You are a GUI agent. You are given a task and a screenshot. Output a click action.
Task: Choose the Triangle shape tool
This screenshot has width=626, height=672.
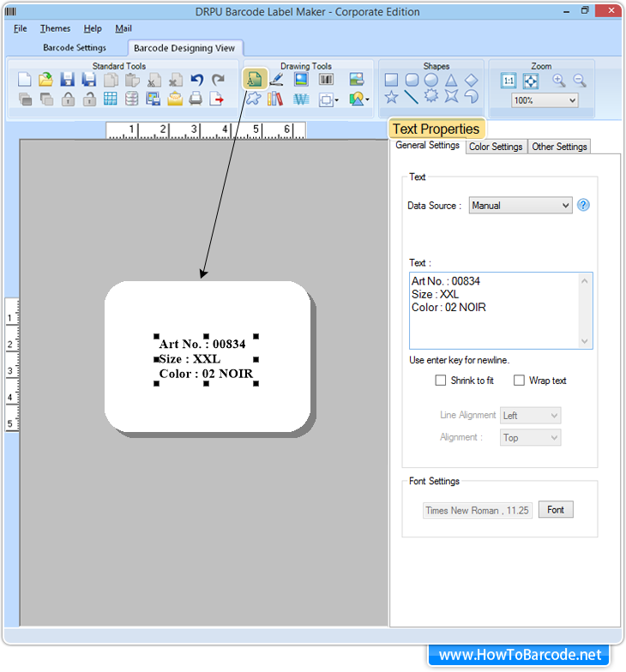pyautogui.click(x=451, y=80)
